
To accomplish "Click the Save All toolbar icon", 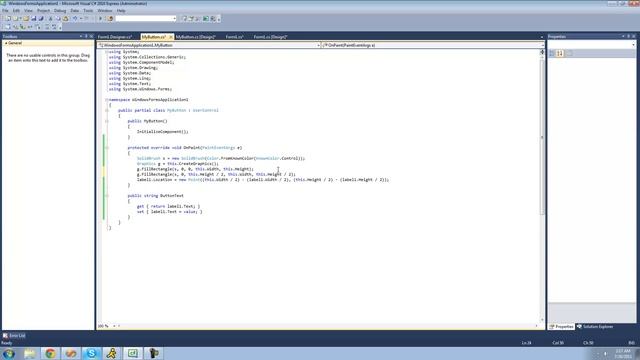I will (x=41, y=18).
